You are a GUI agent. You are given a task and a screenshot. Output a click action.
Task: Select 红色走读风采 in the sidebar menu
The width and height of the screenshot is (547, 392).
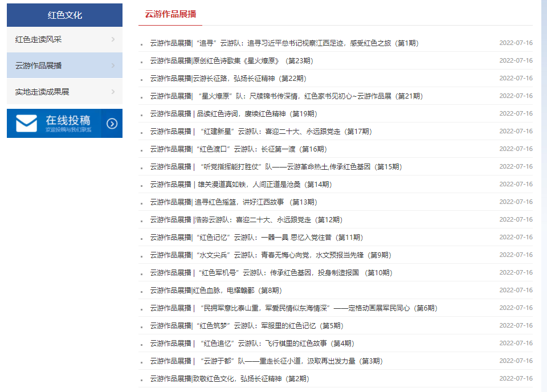click(39, 39)
